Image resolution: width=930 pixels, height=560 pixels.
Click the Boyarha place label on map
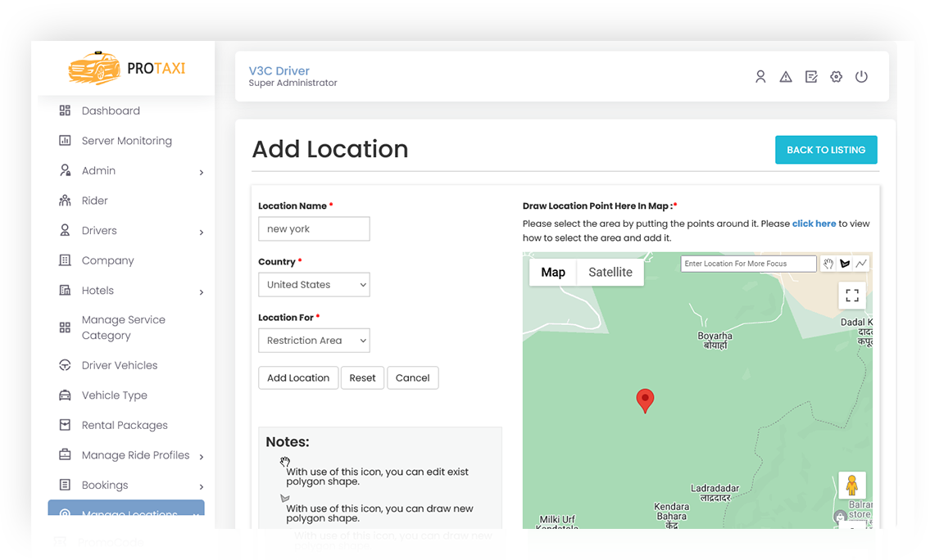point(715,340)
